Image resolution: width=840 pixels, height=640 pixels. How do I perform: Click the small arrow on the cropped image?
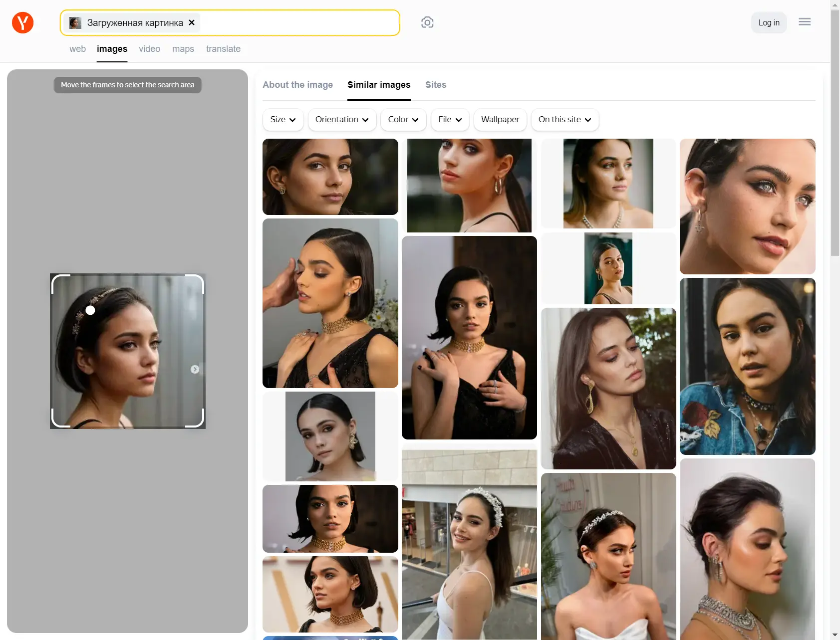(x=195, y=369)
